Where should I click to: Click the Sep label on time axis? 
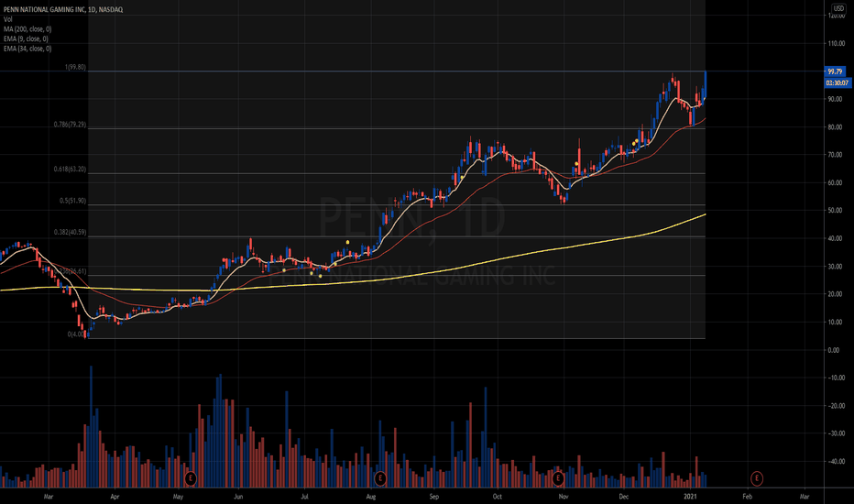[434, 497]
